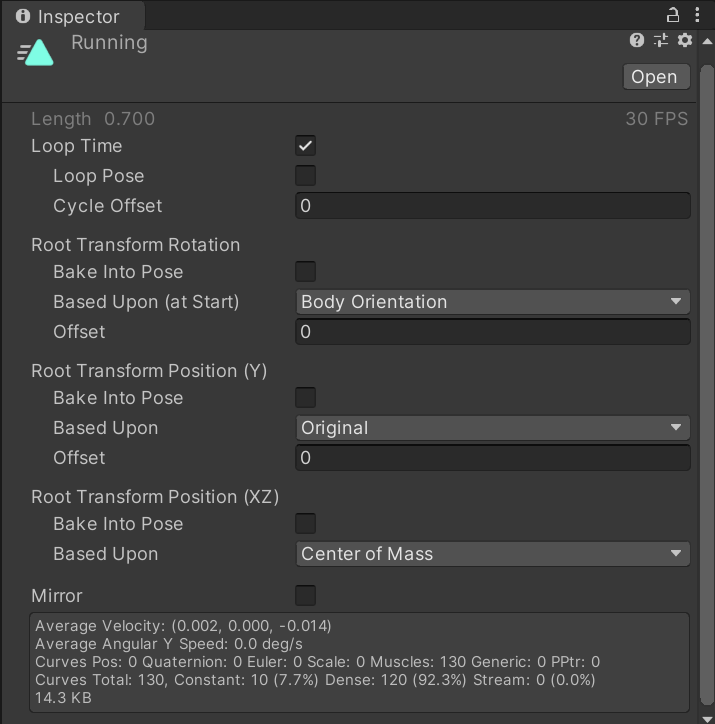Click the Root Transform Position (XZ) heading

click(x=155, y=497)
